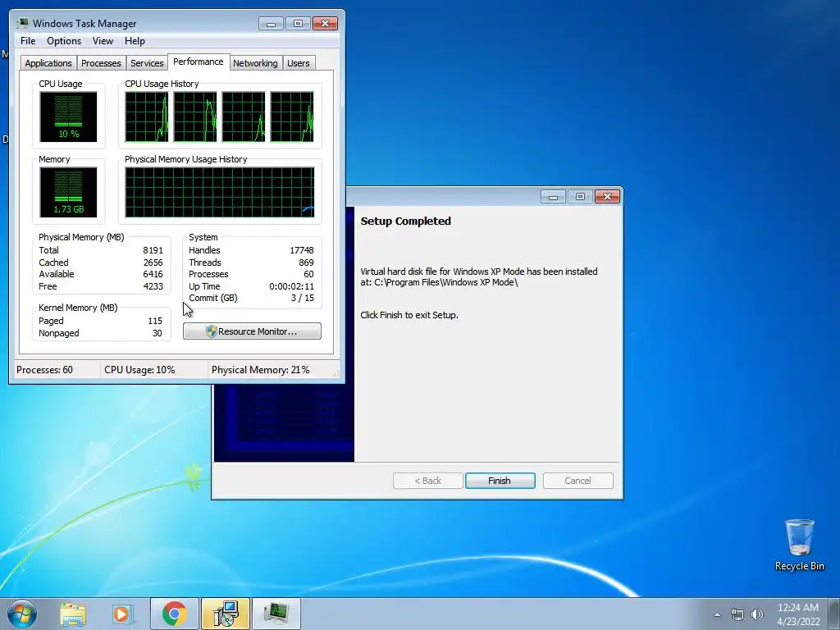
Task: Click the fourth CPU Usage History graph
Action: coord(292,116)
